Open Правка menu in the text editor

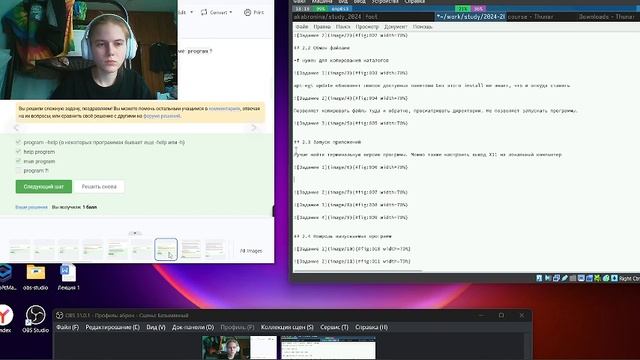point(322,27)
